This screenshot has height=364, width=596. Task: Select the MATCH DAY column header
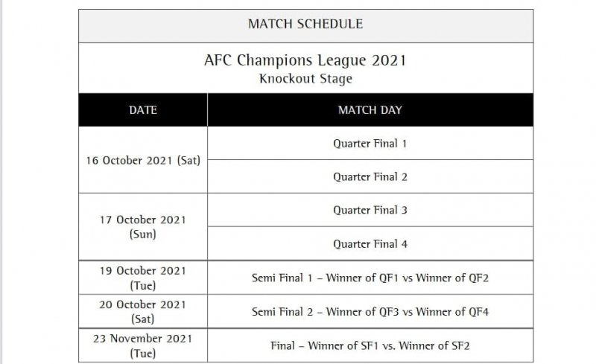click(370, 110)
